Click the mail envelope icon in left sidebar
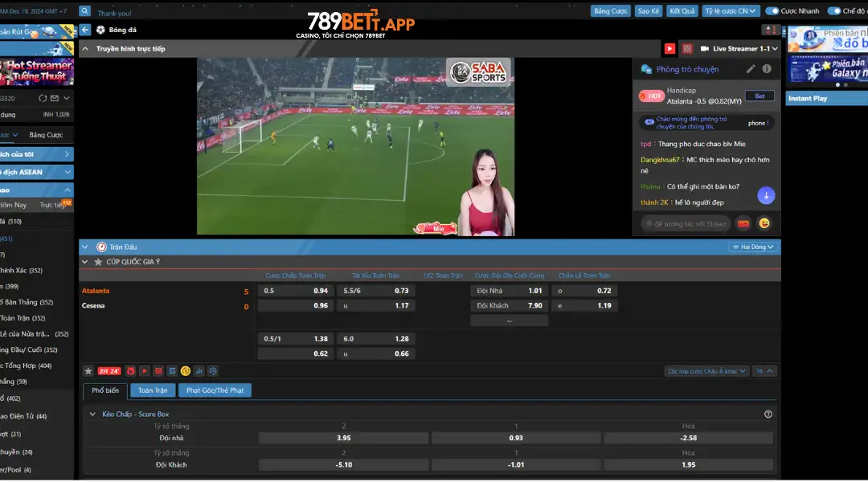 coord(55,98)
